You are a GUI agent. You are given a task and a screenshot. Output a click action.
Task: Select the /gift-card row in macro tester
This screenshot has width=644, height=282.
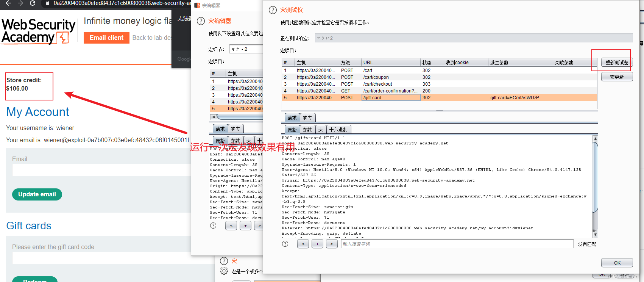pyautogui.click(x=440, y=97)
